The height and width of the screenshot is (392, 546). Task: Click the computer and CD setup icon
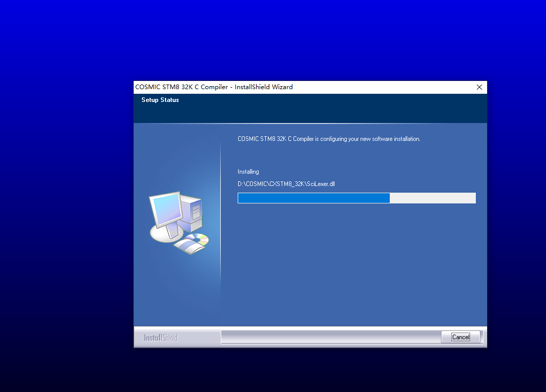point(179,223)
